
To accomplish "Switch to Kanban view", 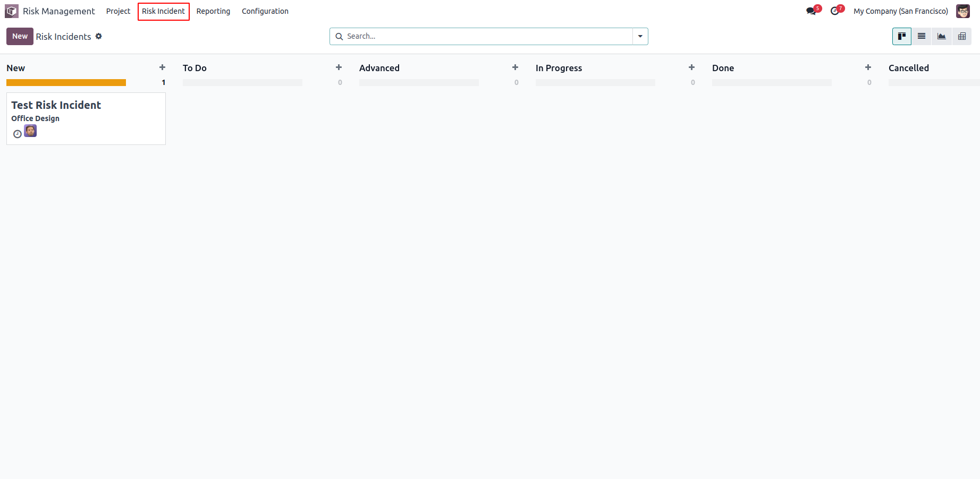I will 902,36.
